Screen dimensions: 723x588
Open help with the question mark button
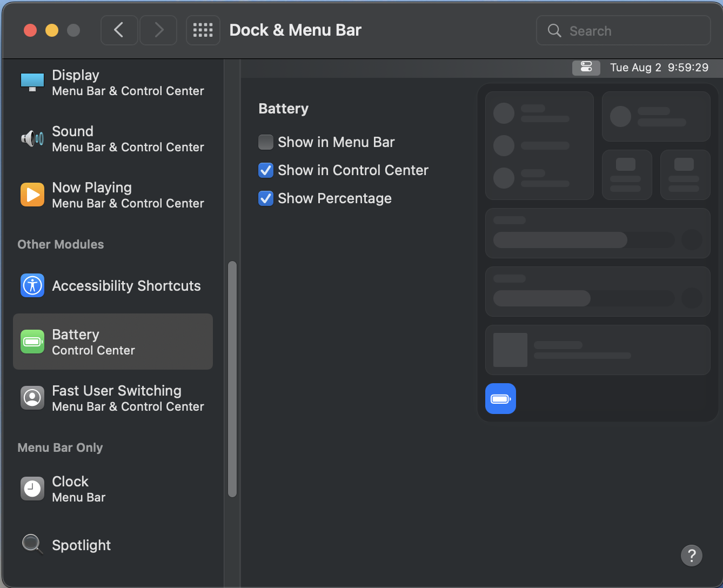(692, 555)
